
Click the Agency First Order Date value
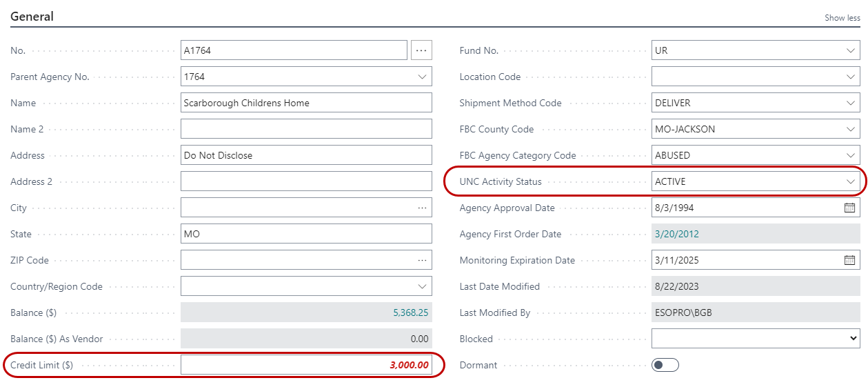pyautogui.click(x=677, y=234)
